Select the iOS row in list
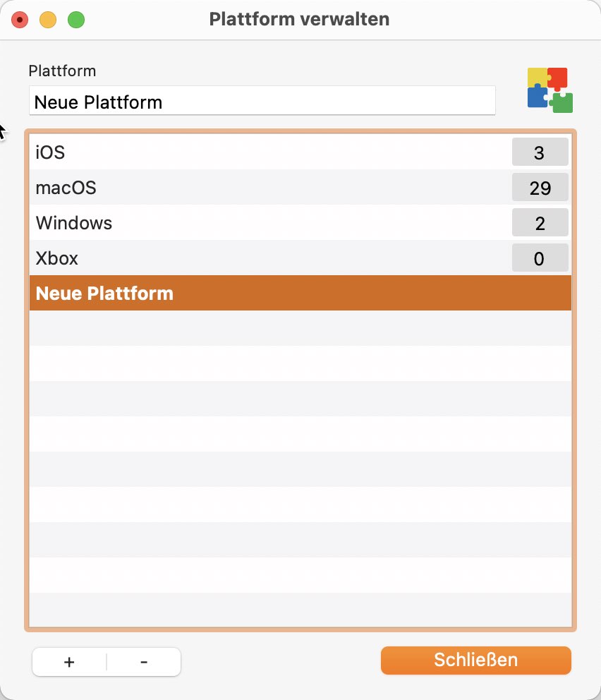Viewport: 601px width, 700px height. click(300, 152)
